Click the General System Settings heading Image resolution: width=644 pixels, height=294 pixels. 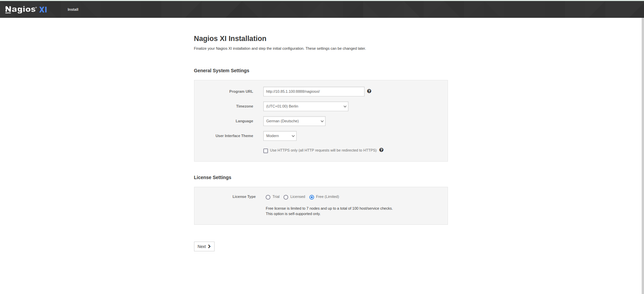[221, 71]
